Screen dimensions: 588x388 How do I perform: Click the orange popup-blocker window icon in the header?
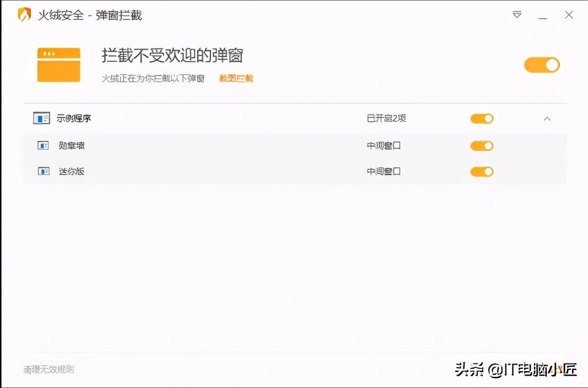tap(58, 65)
